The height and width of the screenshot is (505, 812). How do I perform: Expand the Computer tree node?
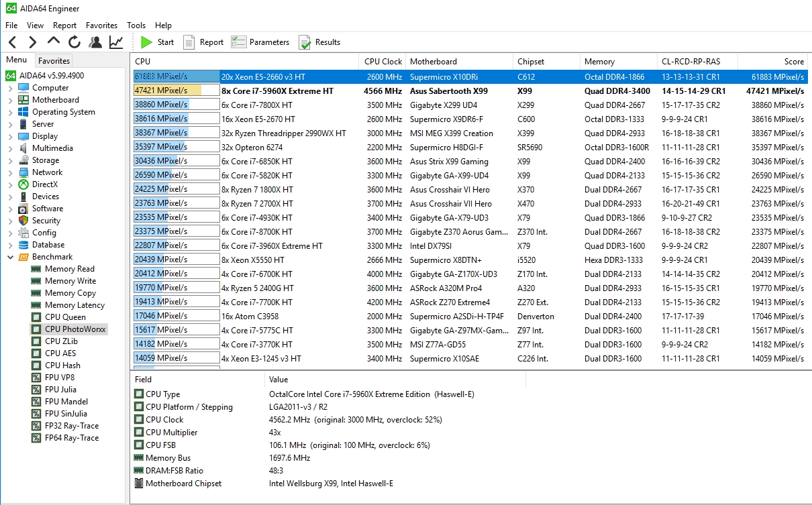click(10, 88)
